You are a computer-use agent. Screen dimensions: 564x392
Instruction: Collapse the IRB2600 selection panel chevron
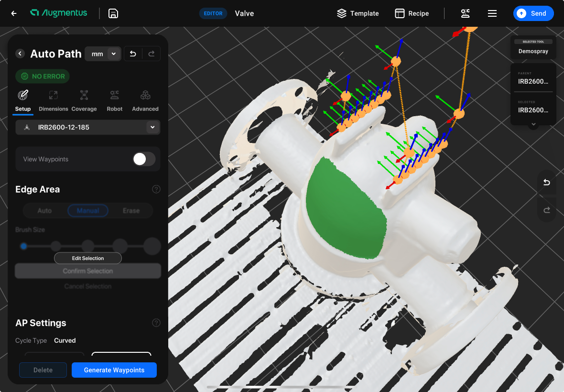point(533,124)
